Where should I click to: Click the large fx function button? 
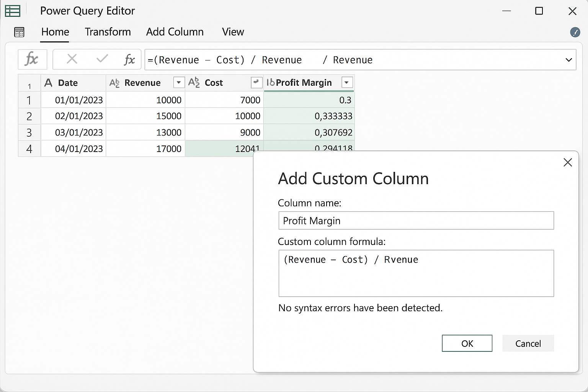coord(32,59)
